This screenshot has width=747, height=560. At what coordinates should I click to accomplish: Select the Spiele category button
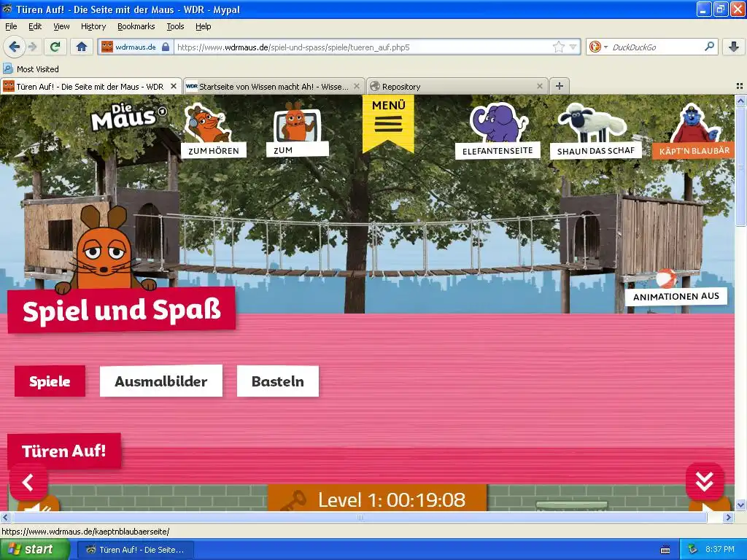pos(50,381)
